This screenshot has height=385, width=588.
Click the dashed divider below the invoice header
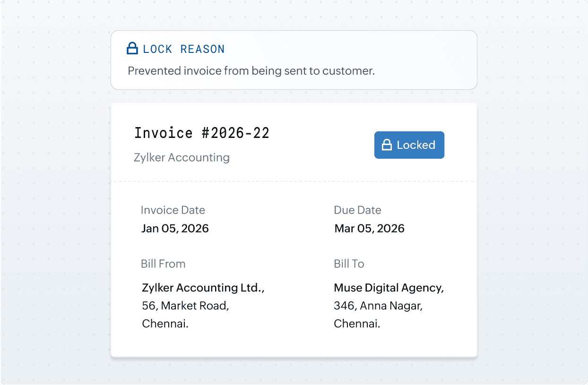point(294,181)
